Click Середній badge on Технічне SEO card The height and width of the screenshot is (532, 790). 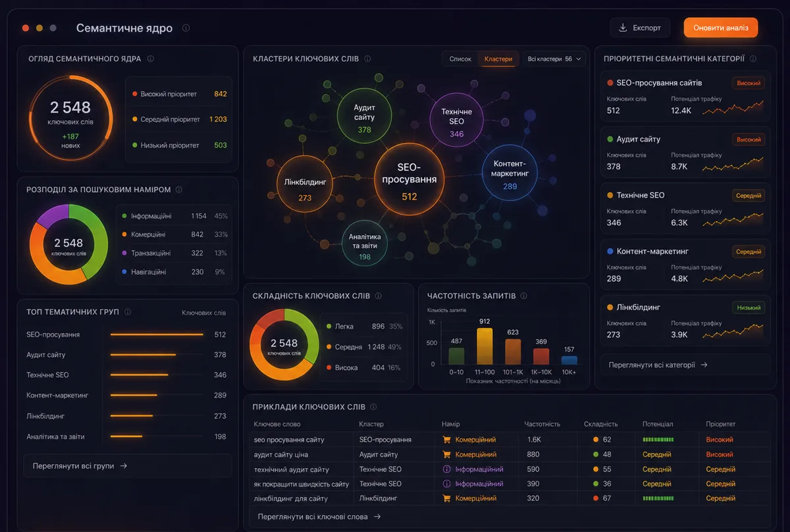[x=749, y=196]
